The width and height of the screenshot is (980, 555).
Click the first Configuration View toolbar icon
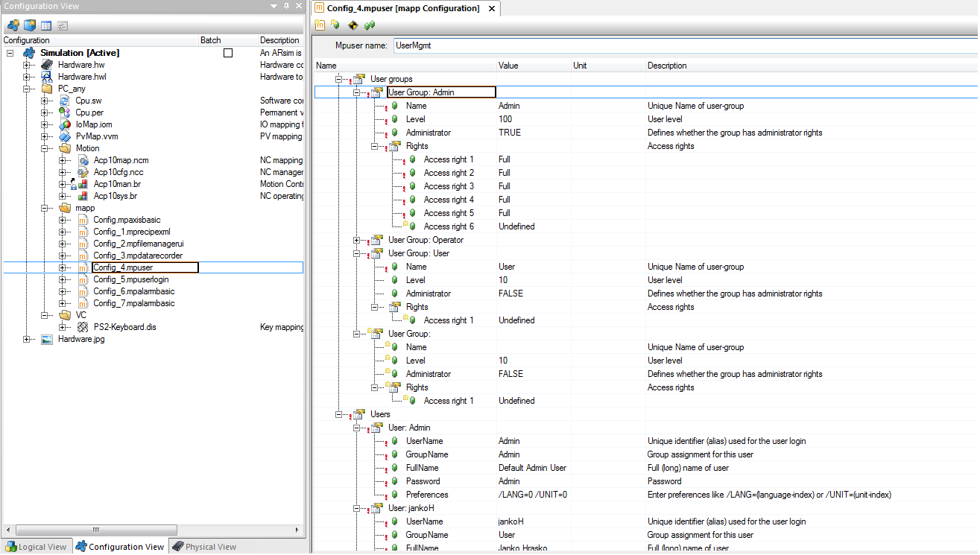(x=13, y=25)
